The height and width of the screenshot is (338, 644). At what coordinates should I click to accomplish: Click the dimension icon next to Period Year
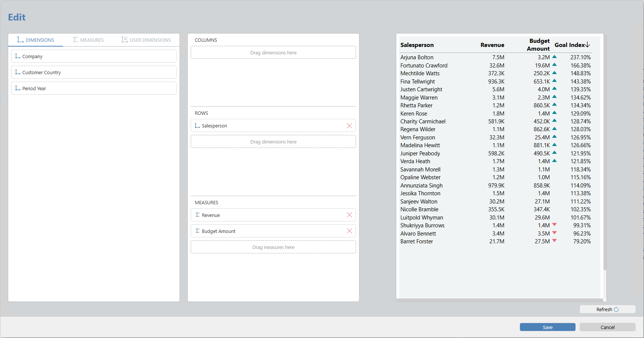18,88
